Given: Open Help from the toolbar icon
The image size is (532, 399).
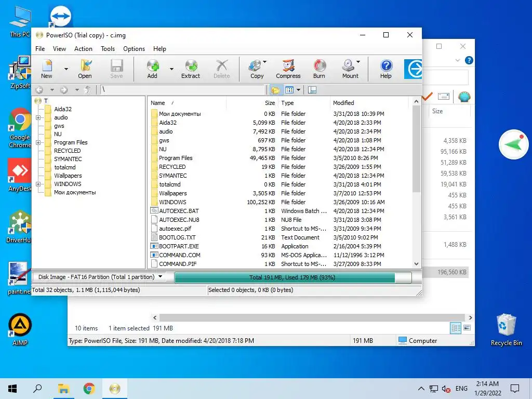Looking at the screenshot, I should (386, 69).
